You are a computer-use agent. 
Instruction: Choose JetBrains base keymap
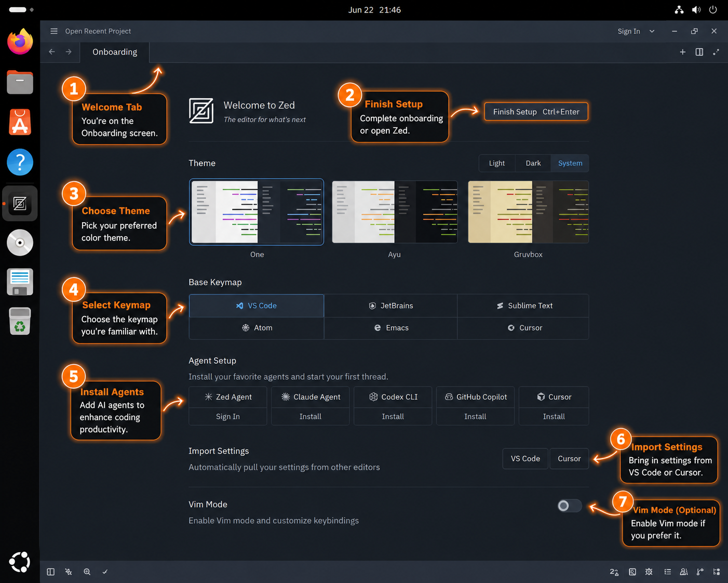tap(391, 306)
